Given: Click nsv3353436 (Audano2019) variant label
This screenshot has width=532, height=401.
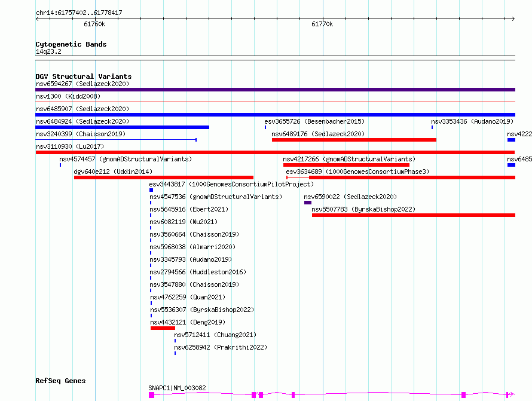Looking at the screenshot, I should (472, 121).
